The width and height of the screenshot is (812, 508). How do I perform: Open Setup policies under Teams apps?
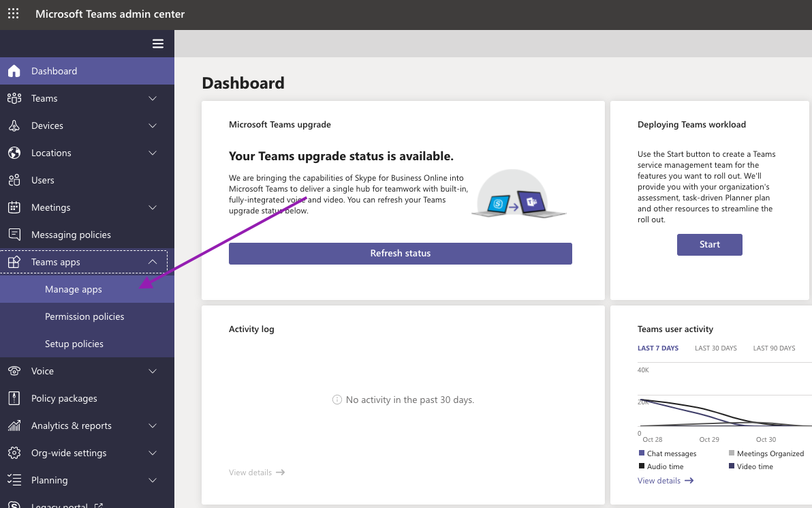coord(87,344)
